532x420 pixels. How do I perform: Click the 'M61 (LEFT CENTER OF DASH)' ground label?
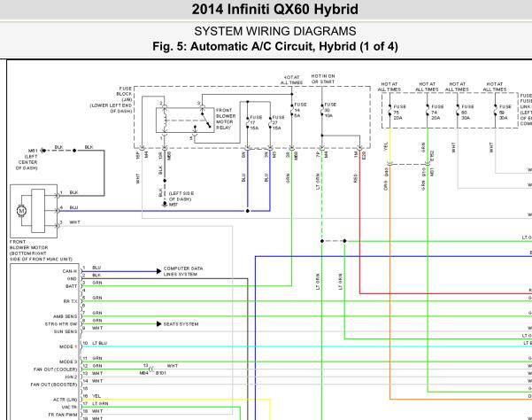pos(27,159)
